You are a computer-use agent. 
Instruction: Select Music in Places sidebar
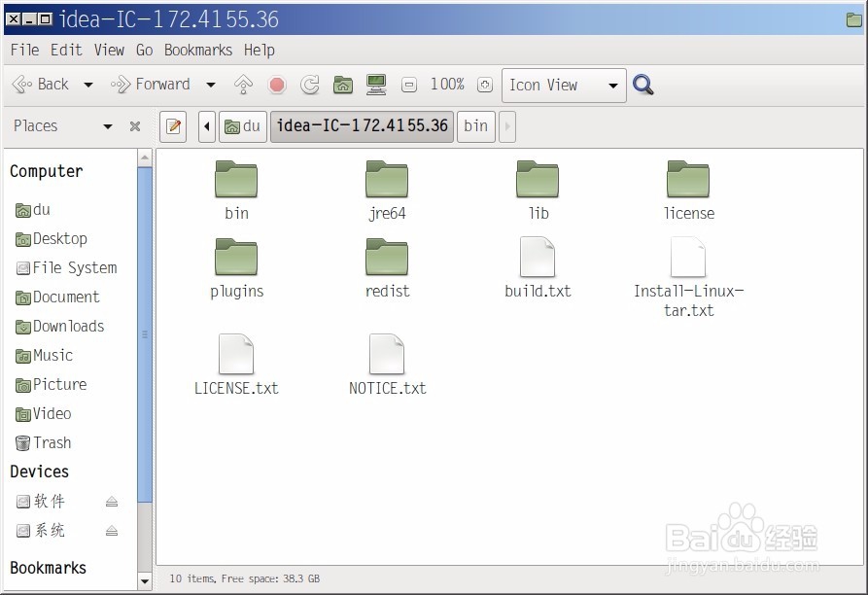[44, 355]
